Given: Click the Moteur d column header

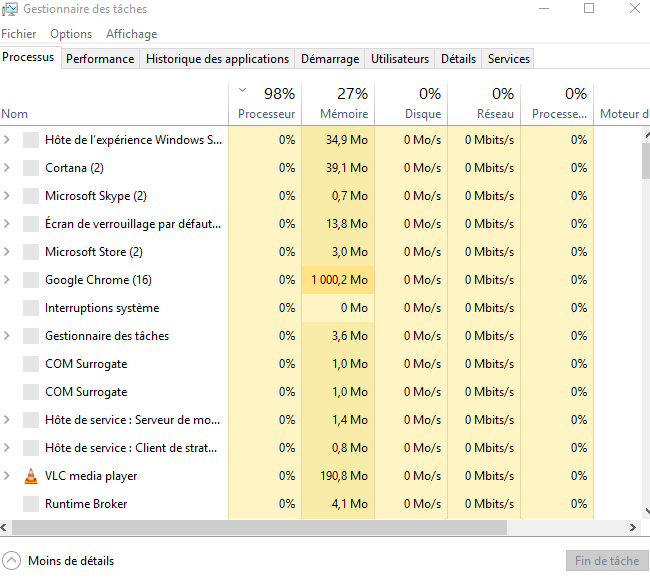Looking at the screenshot, I should (622, 104).
